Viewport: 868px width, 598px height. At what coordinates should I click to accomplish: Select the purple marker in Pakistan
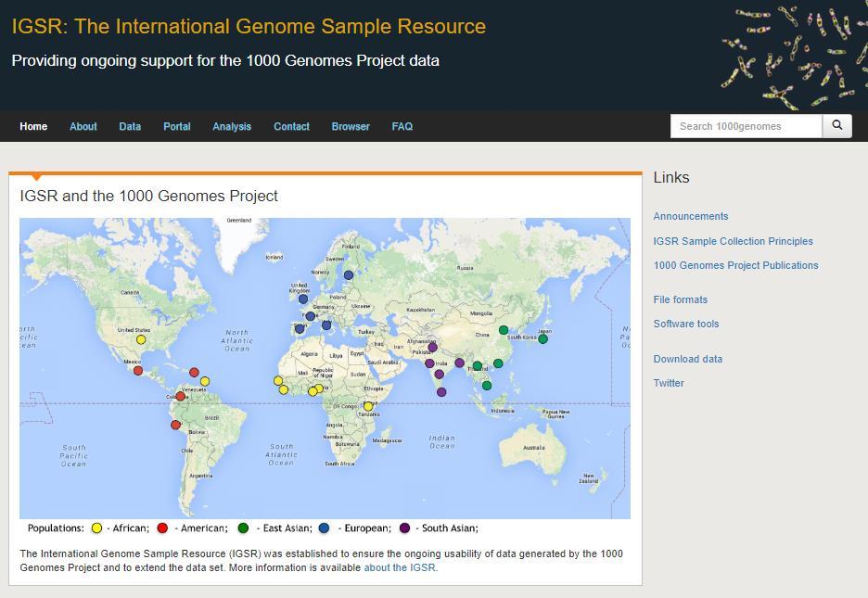(x=432, y=348)
